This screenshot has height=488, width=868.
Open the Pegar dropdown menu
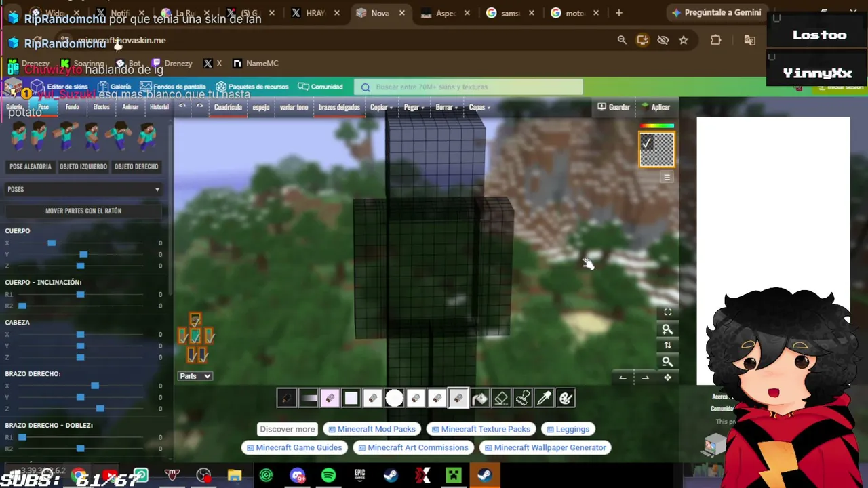tap(414, 107)
